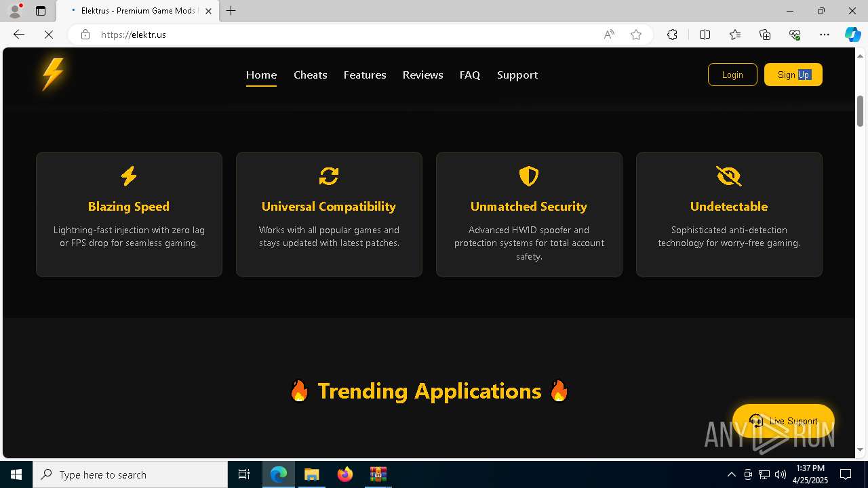The width and height of the screenshot is (868, 488).
Task: Open Cheats nav item
Action: tap(311, 75)
